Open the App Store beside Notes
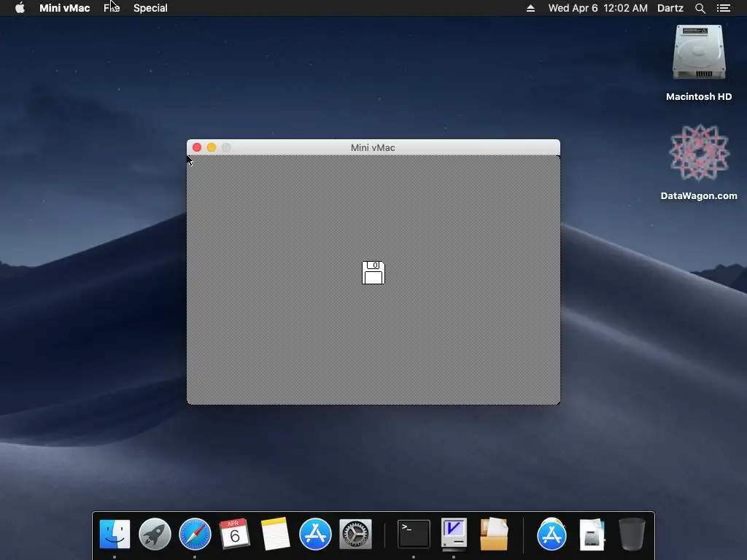This screenshot has height=560, width=747. coord(315,534)
